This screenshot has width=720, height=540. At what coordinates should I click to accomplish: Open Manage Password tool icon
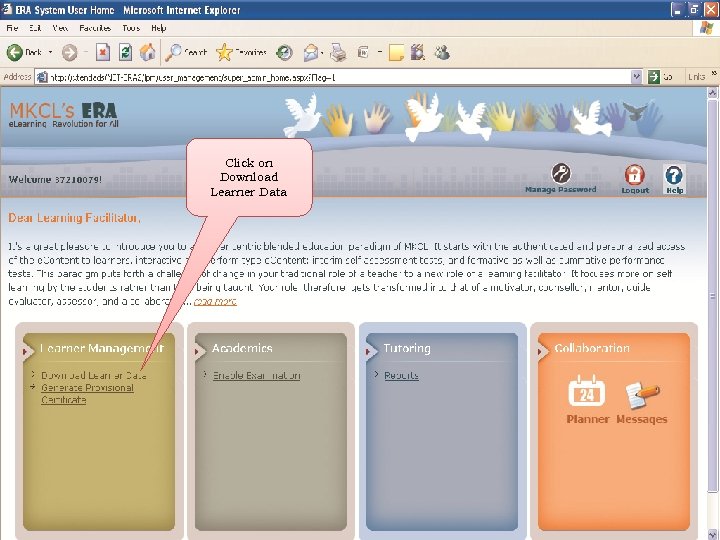561,173
